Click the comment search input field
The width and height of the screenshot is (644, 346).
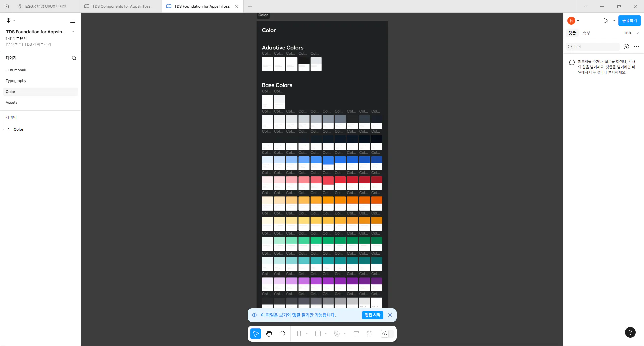point(593,47)
